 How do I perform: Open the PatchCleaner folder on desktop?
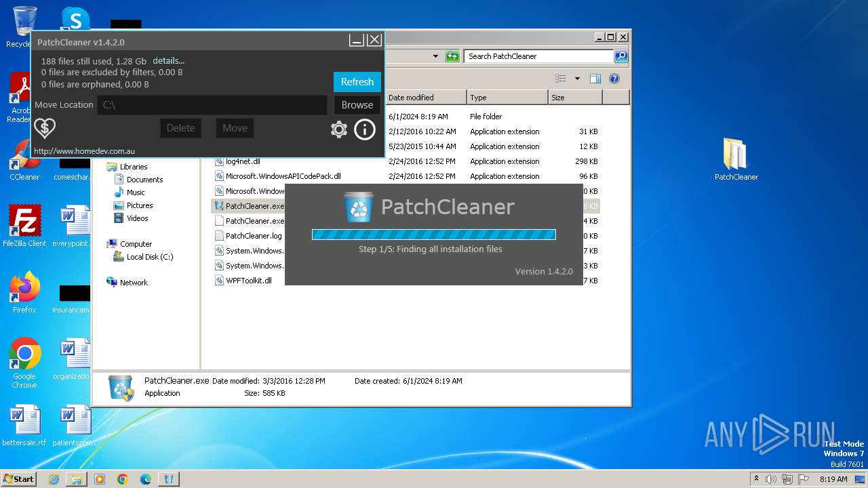[x=736, y=160]
